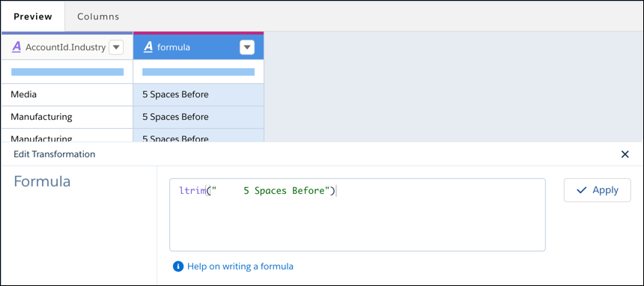Click the Formula heading label
Viewport: 644px width, 286px height.
42,181
